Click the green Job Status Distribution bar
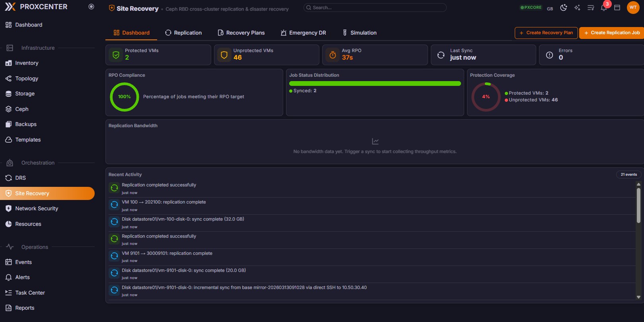Viewport: 644px width, 322px height. coord(375,83)
